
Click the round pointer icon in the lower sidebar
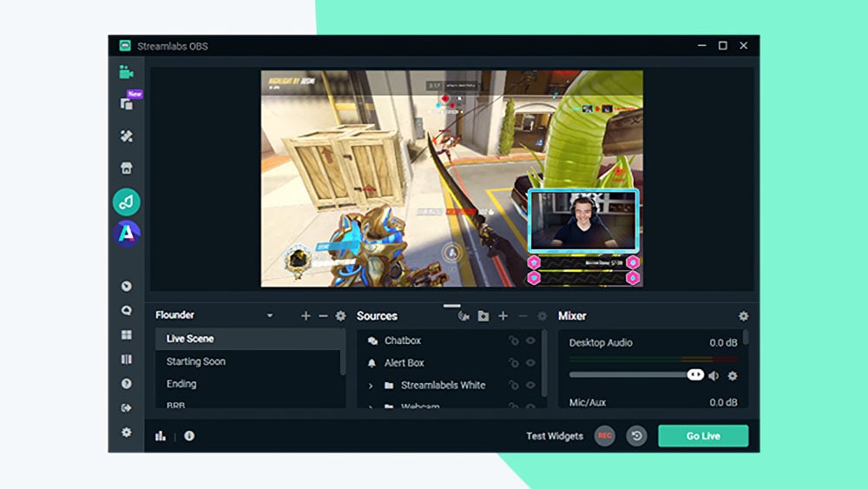click(127, 287)
